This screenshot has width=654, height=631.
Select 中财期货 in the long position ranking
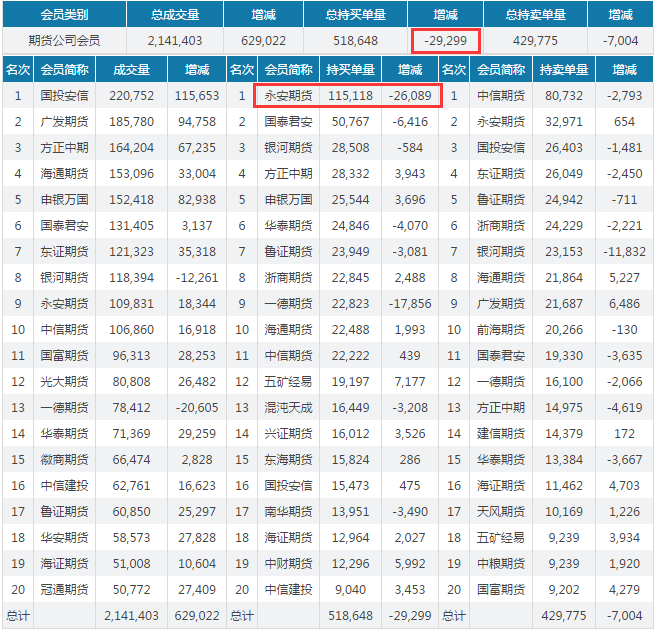click(x=288, y=563)
